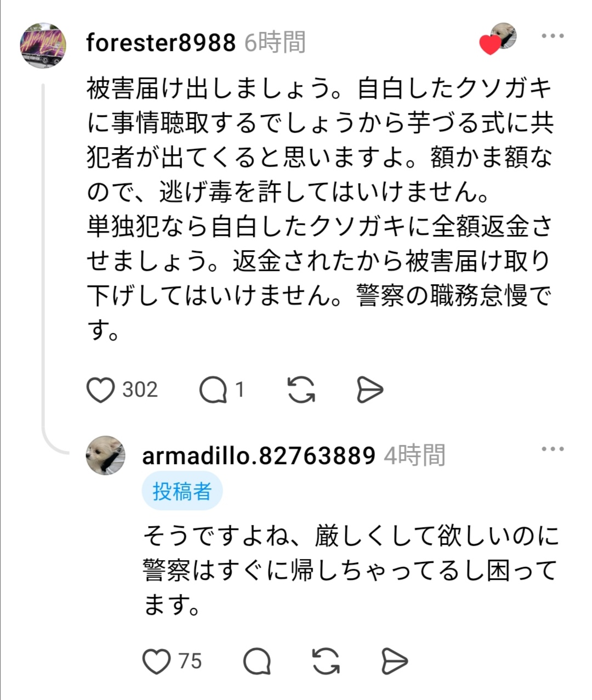Visit forester8988 username profile link

tap(161, 42)
